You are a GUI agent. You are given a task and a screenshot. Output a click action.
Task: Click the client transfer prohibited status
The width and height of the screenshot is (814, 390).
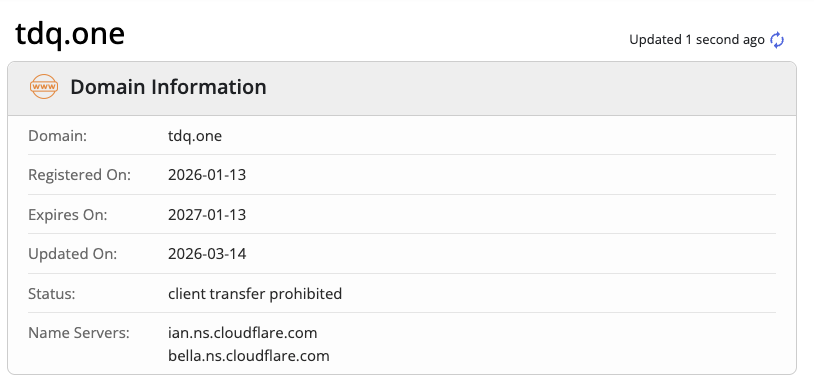pos(255,294)
